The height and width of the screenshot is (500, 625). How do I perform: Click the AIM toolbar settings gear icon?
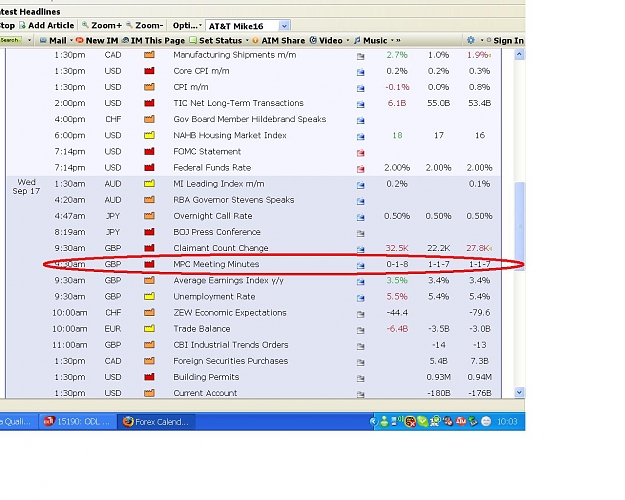[471, 40]
